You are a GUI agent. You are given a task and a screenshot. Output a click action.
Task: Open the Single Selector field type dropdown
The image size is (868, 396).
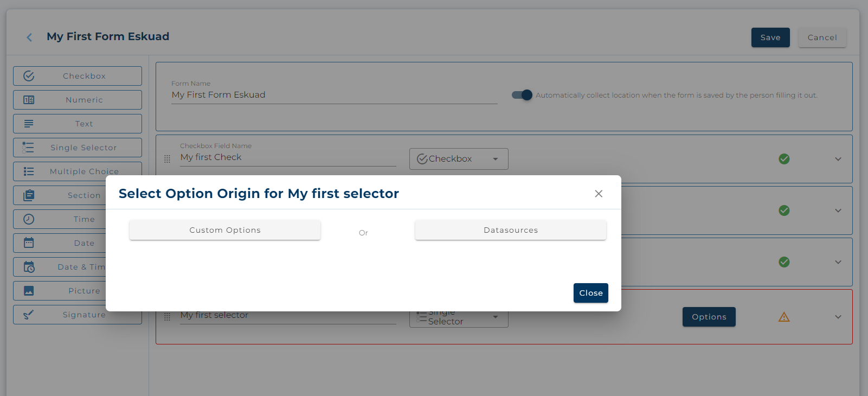[x=459, y=318]
